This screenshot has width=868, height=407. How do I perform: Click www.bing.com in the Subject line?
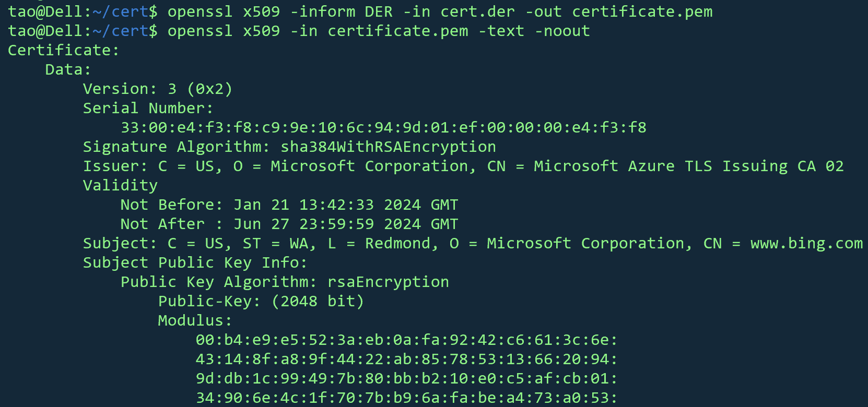point(807,243)
